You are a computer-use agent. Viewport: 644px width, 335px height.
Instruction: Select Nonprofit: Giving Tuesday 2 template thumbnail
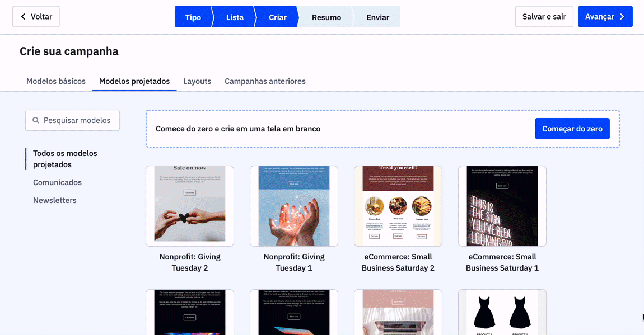tap(190, 206)
